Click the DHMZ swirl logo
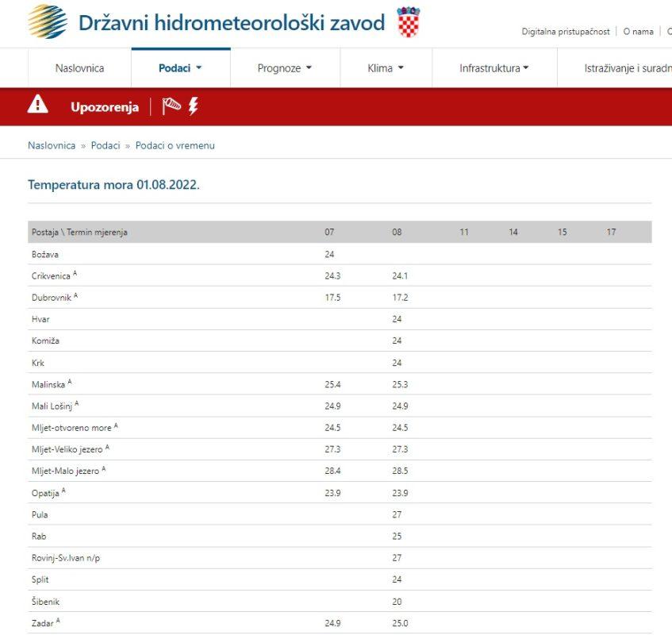 48,21
